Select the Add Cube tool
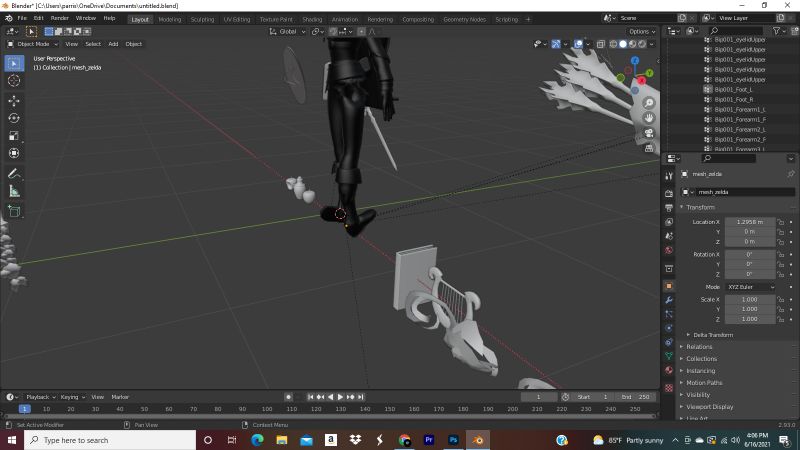Screen dimensions: 800x450 pyautogui.click(x=14, y=211)
